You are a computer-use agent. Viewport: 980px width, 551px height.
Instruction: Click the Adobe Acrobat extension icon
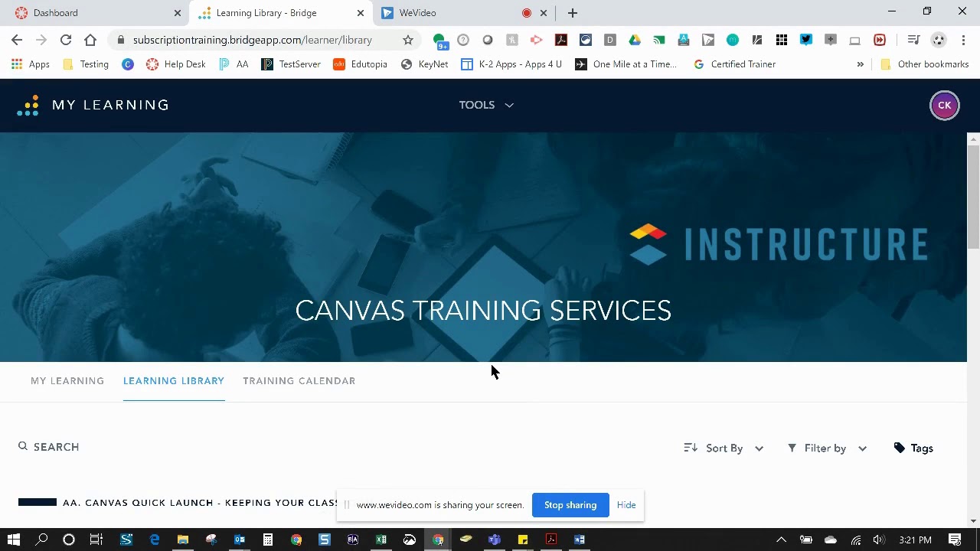pyautogui.click(x=561, y=40)
